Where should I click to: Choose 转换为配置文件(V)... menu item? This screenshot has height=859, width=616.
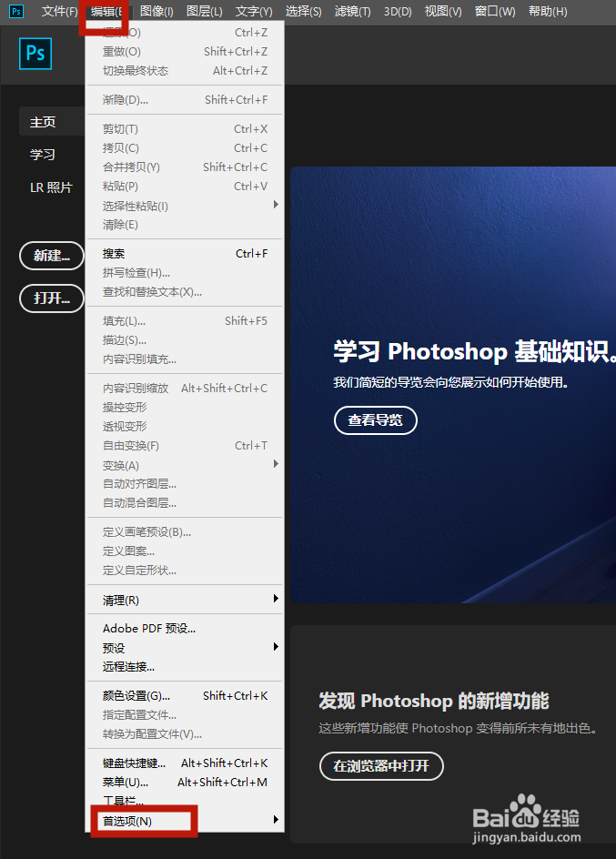(x=185, y=734)
